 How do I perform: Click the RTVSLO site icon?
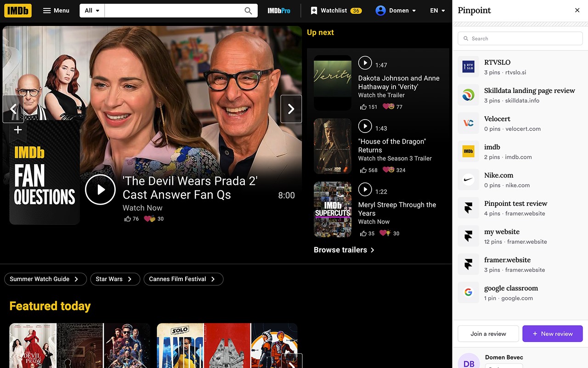tap(468, 67)
